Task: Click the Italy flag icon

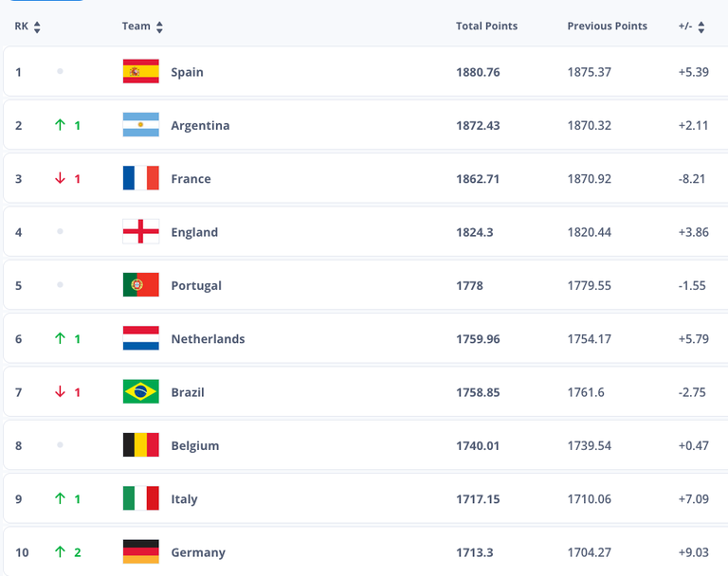Action: [x=140, y=499]
